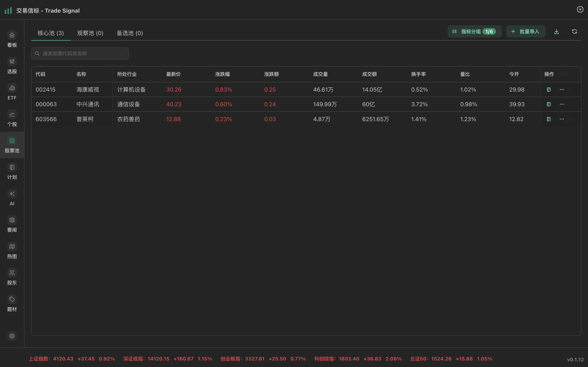Open more actions menu for 普莱柯
Viewport: 588px width, 367px height.
(562, 119)
